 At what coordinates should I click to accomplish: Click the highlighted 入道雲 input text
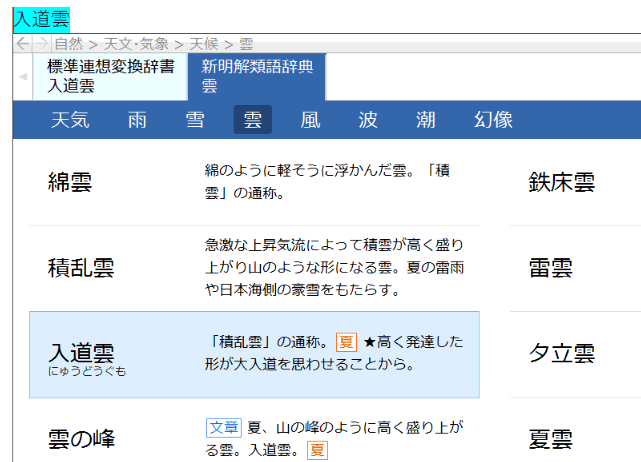click(42, 20)
